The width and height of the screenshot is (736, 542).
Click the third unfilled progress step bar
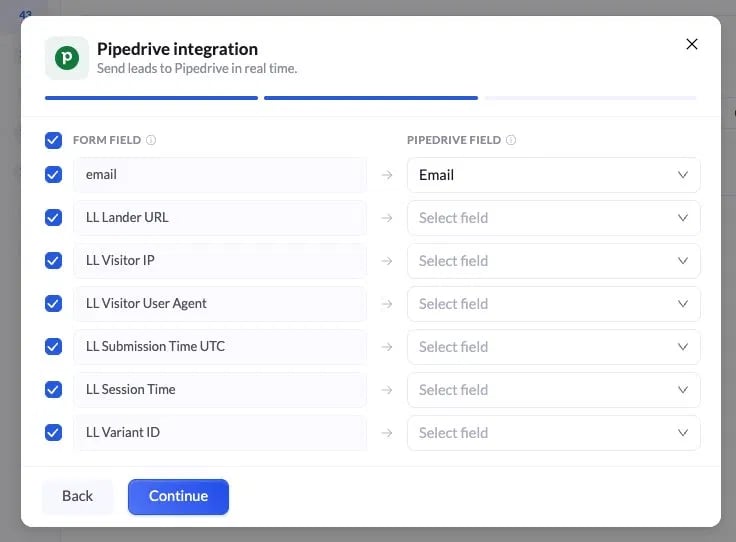tap(590, 98)
